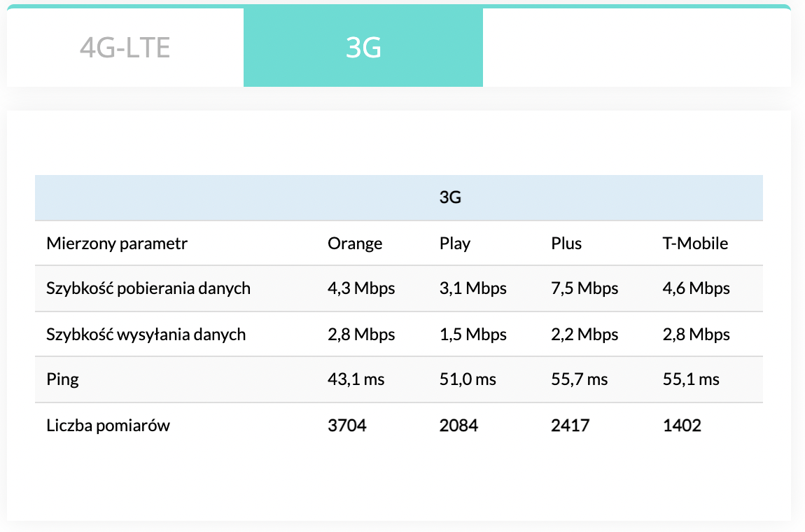Viewport: 805px width, 532px height.
Task: Click Plus download speed 7,5 Mbps
Action: tap(584, 288)
